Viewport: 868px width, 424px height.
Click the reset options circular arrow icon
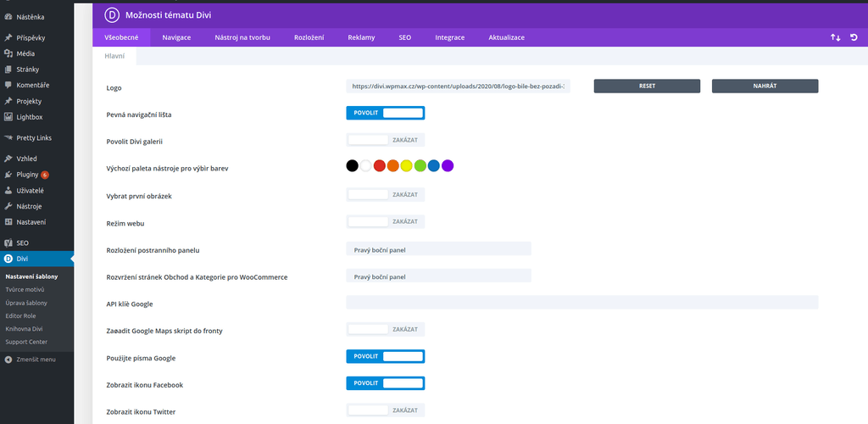click(854, 37)
